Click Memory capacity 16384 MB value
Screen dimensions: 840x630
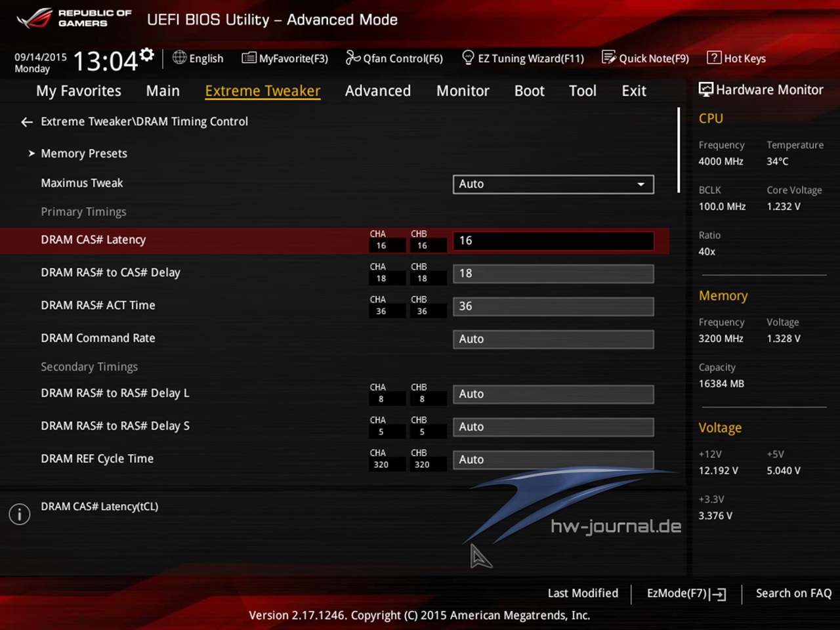[721, 384]
